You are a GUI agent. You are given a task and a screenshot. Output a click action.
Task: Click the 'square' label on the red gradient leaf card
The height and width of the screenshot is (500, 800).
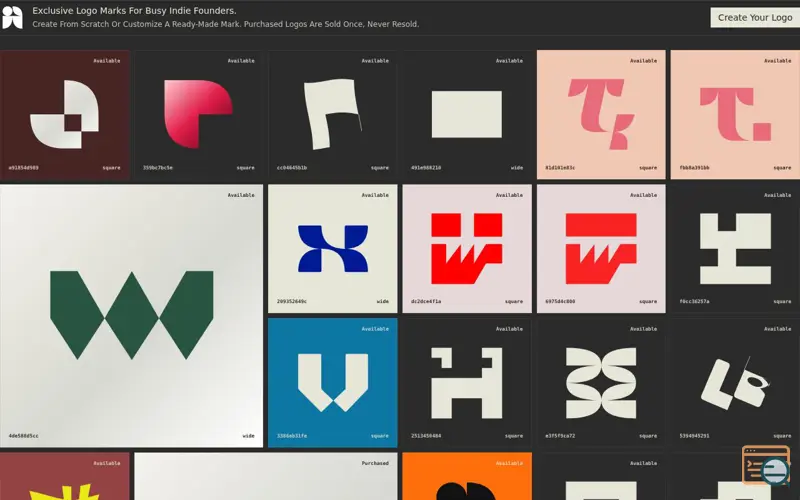tap(245, 167)
